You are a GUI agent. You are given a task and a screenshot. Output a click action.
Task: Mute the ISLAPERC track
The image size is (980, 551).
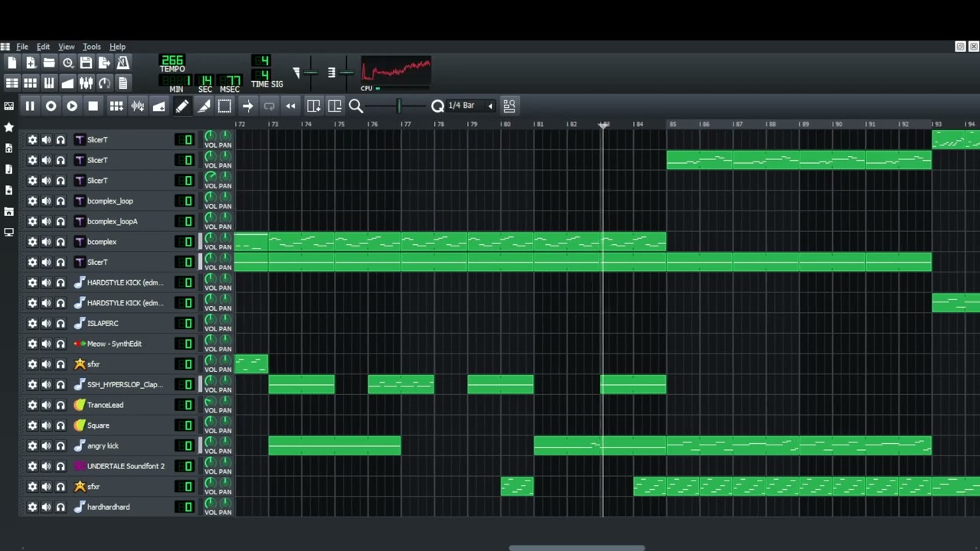(46, 323)
